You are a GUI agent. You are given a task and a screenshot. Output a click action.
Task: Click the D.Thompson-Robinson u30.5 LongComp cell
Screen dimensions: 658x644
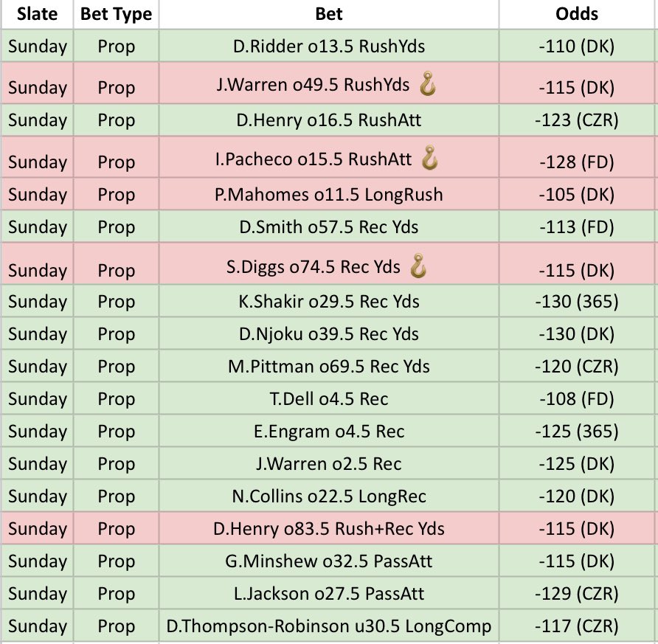click(x=329, y=626)
